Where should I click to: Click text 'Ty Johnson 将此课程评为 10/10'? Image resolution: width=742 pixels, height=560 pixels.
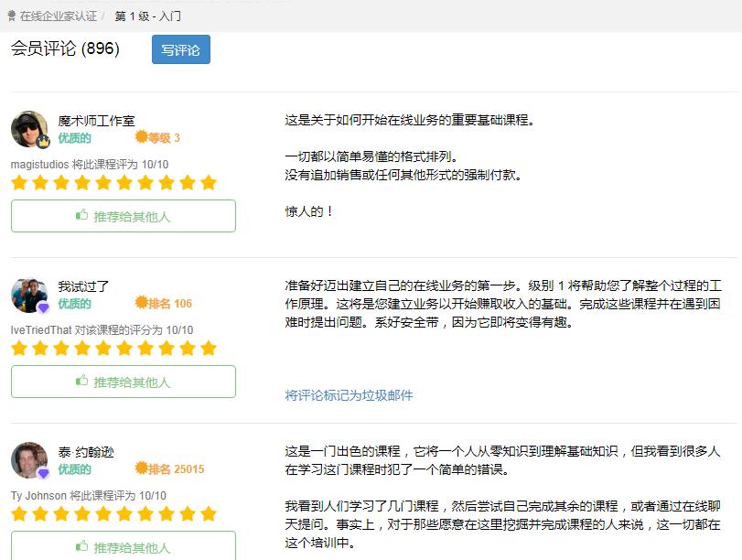coord(89,496)
